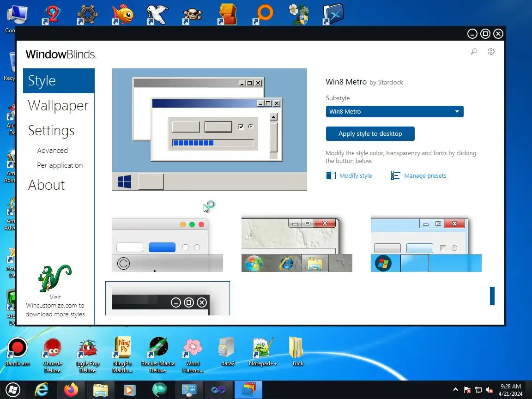
Task: Click the Modify style link
Action: click(x=356, y=176)
